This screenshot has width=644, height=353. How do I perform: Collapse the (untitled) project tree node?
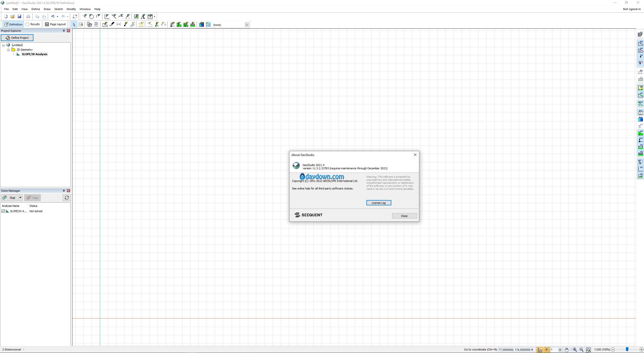click(x=4, y=45)
